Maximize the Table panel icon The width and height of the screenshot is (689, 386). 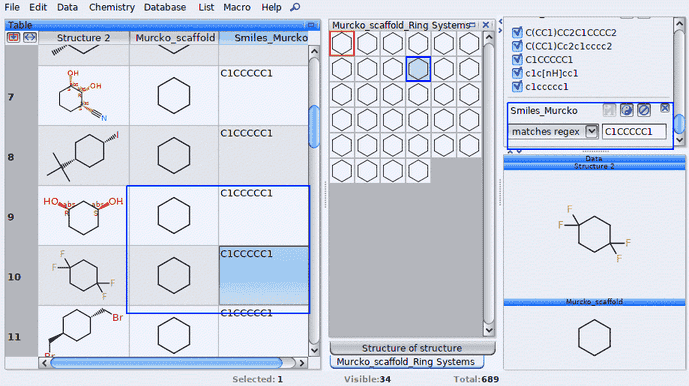click(x=311, y=25)
